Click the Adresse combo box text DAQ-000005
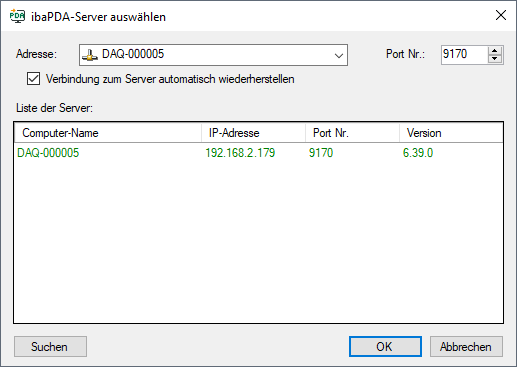The image size is (517, 367). [x=133, y=54]
